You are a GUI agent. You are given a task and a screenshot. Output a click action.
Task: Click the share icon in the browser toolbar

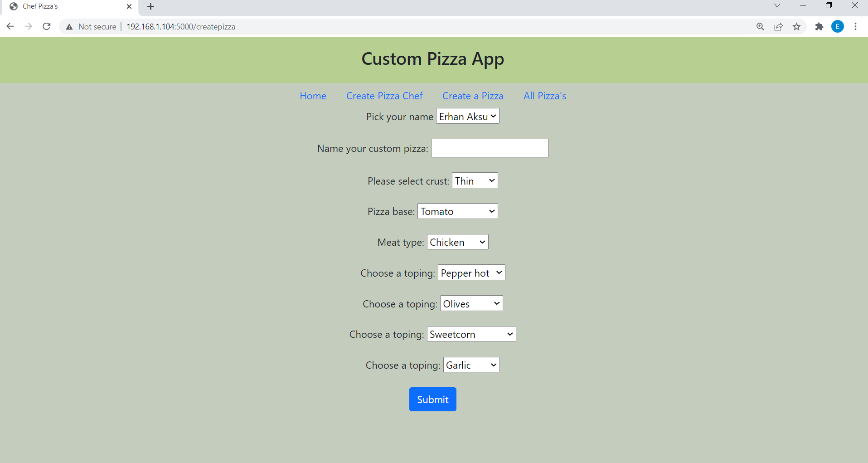tap(779, 26)
